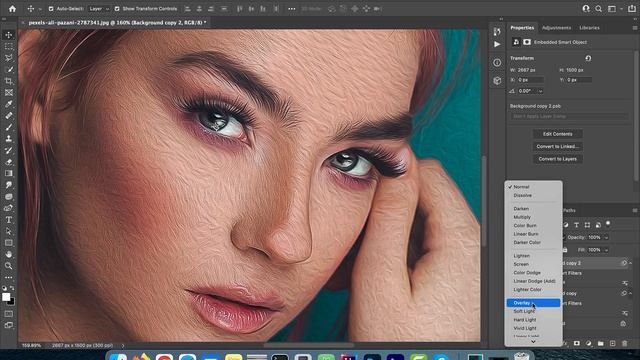This screenshot has width=640, height=360.
Task: Select the Move tool in the left toolbar
Action: coord(9,35)
